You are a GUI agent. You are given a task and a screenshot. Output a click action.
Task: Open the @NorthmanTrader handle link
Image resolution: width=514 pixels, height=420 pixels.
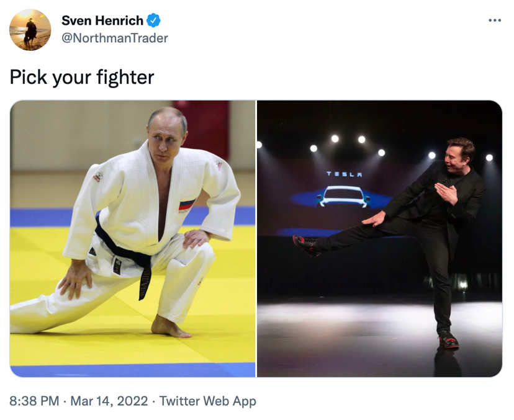click(115, 38)
